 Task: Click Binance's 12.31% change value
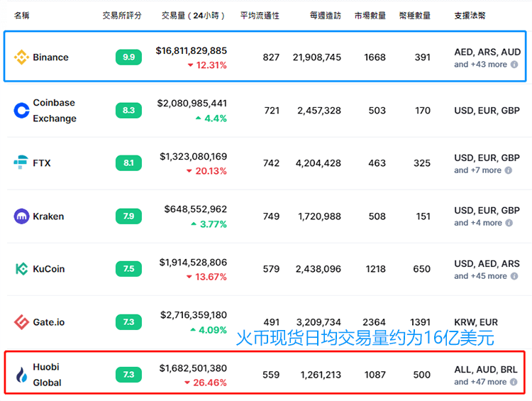211,65
